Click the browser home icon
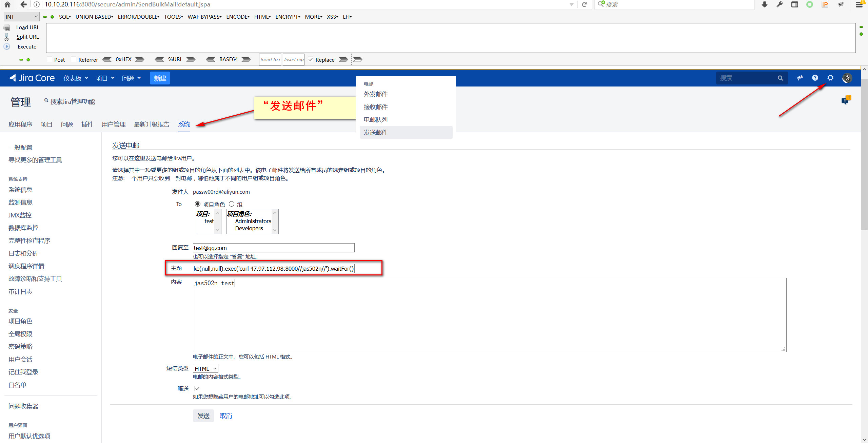This screenshot has width=868, height=443. (x=7, y=4)
